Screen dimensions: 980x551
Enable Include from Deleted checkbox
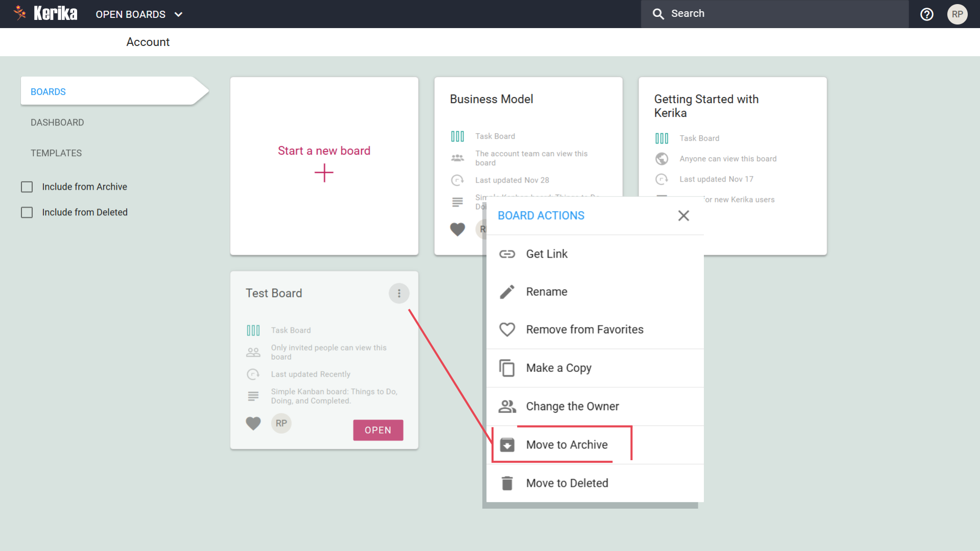pos(27,213)
